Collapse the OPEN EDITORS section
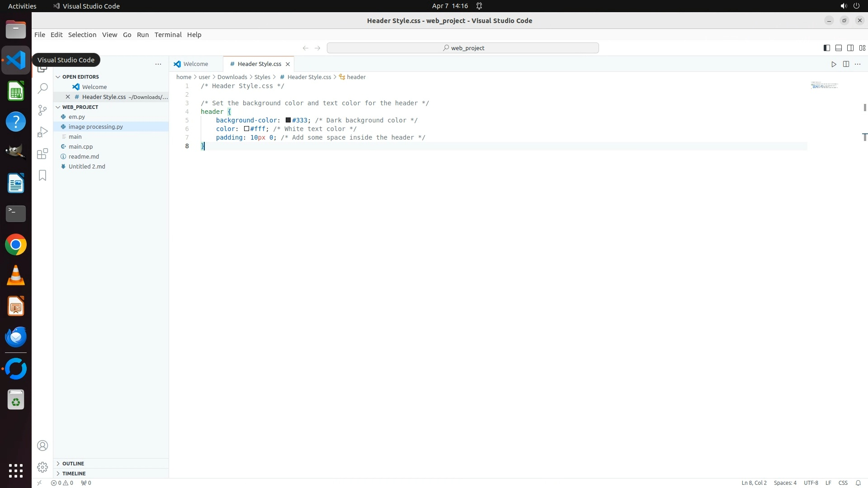This screenshot has width=868, height=488. (80, 77)
